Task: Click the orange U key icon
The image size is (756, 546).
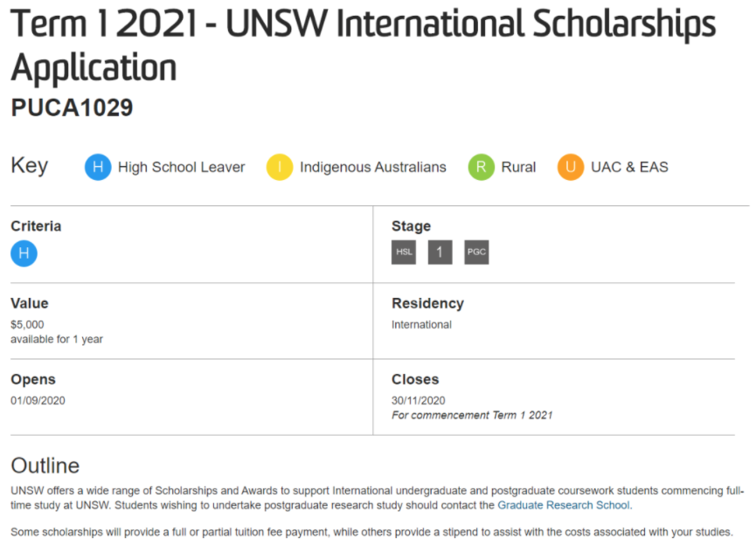Action: tap(571, 167)
